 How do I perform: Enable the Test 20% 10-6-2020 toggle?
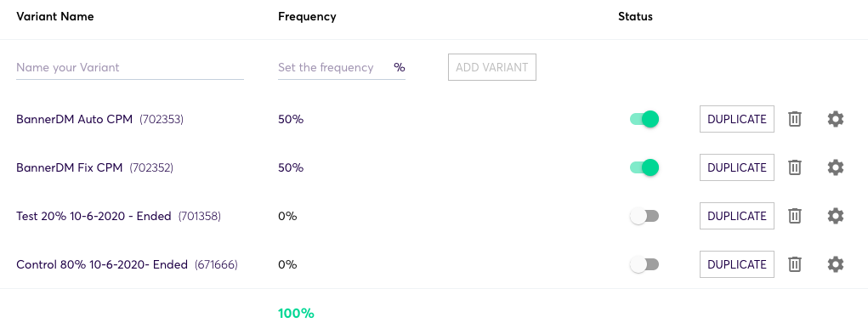(644, 216)
